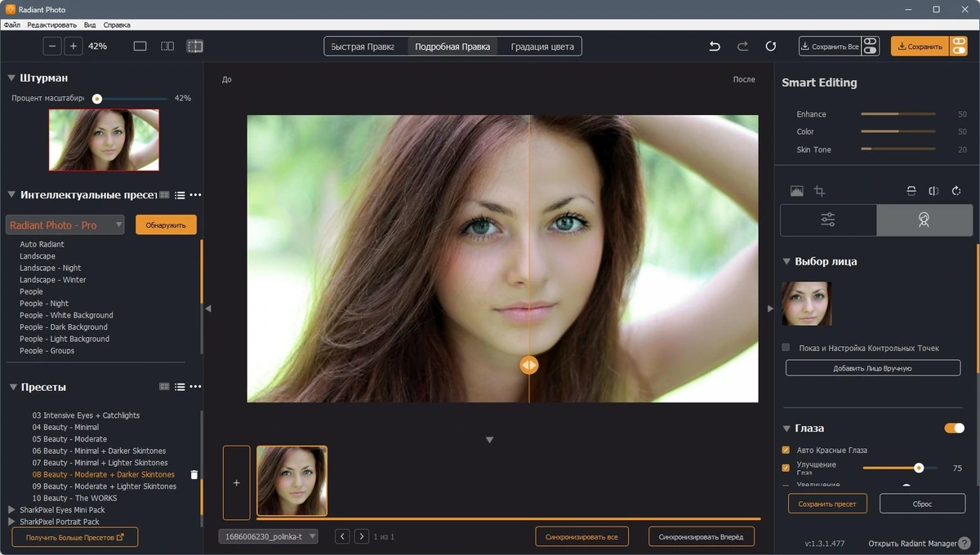Screen dimensions: 980x555
Task: Go to the previous image arrow
Action: point(342,536)
